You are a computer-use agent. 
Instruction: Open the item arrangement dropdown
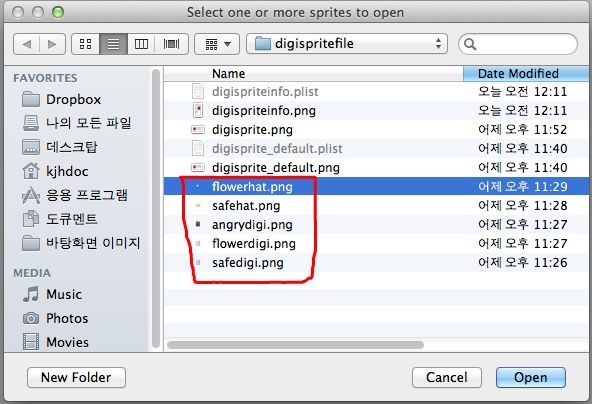217,44
